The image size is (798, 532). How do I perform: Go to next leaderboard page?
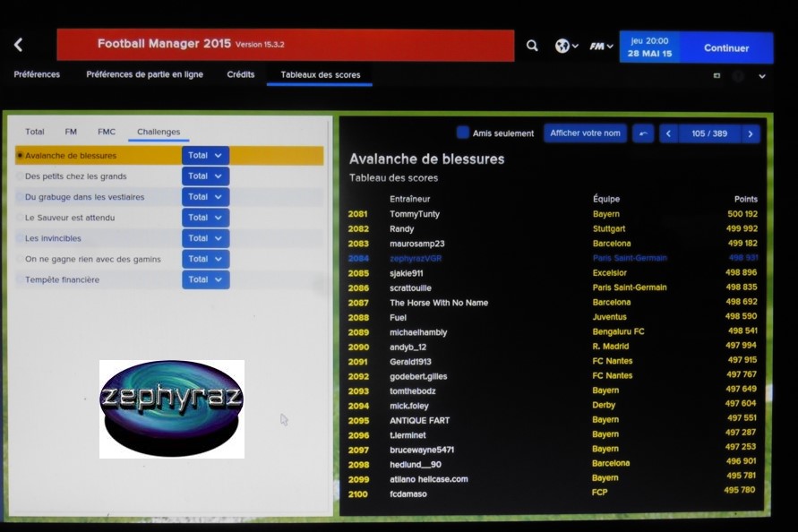tap(751, 133)
